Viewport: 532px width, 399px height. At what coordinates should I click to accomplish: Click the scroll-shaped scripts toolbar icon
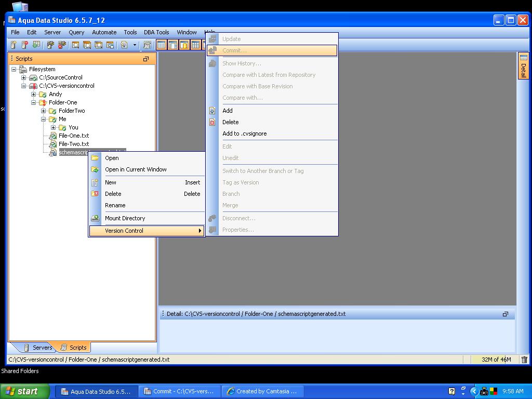147,45
